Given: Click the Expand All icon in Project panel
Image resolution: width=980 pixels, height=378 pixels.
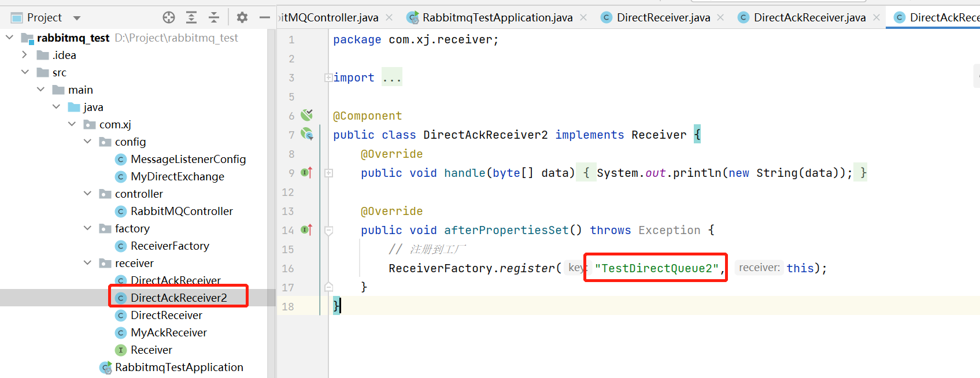Looking at the screenshot, I should tap(191, 17).
